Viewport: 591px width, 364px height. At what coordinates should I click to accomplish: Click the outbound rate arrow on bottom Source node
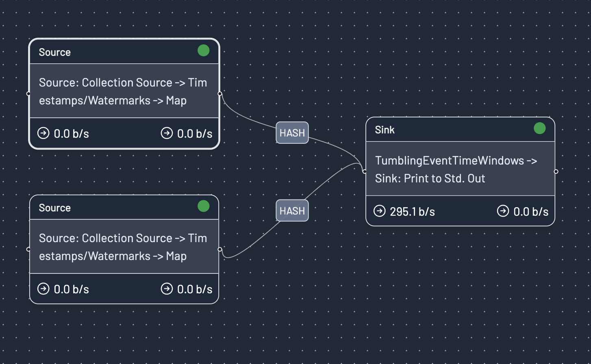click(x=167, y=289)
